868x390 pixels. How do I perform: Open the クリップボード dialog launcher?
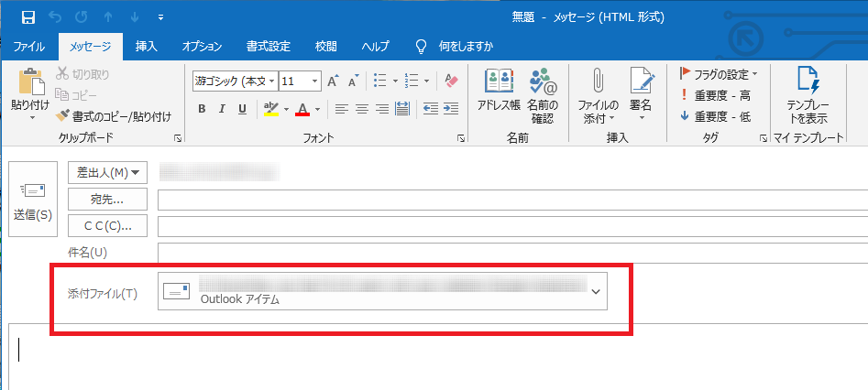click(x=178, y=139)
